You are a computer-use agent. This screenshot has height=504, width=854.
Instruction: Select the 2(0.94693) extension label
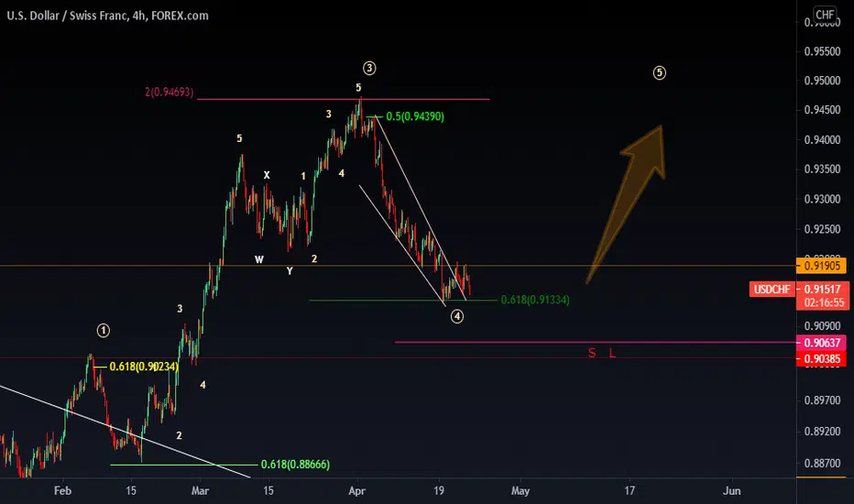pos(170,92)
